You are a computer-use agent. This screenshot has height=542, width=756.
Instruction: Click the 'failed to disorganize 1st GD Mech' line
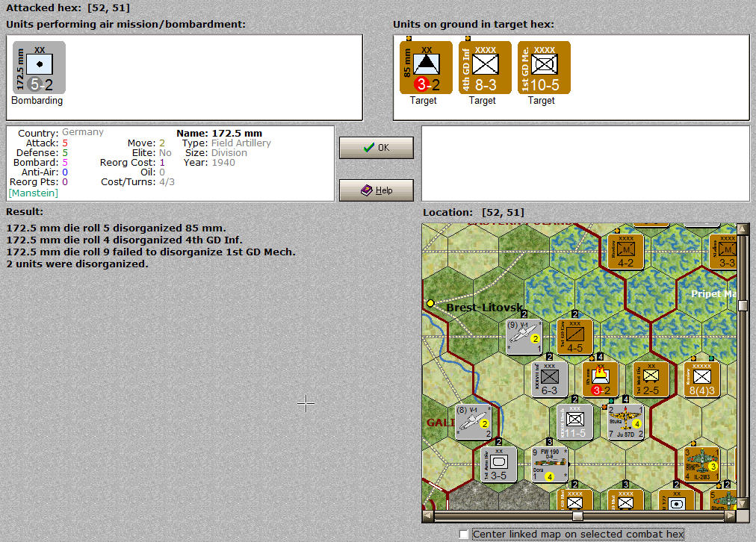click(151, 252)
